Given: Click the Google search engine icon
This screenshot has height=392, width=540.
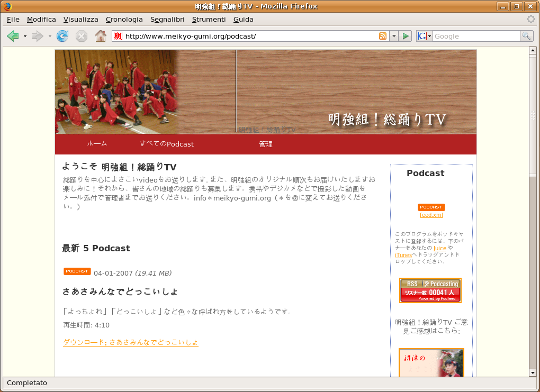Looking at the screenshot, I should pyautogui.click(x=422, y=36).
